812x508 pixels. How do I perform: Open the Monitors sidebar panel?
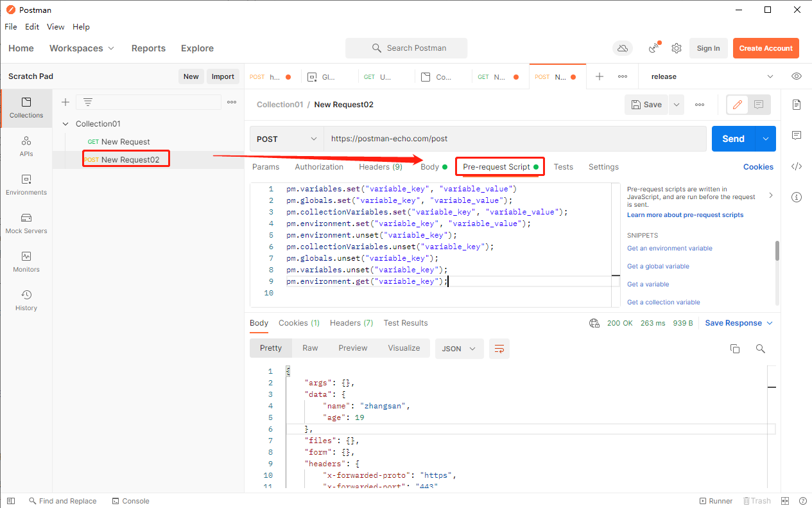(x=26, y=262)
